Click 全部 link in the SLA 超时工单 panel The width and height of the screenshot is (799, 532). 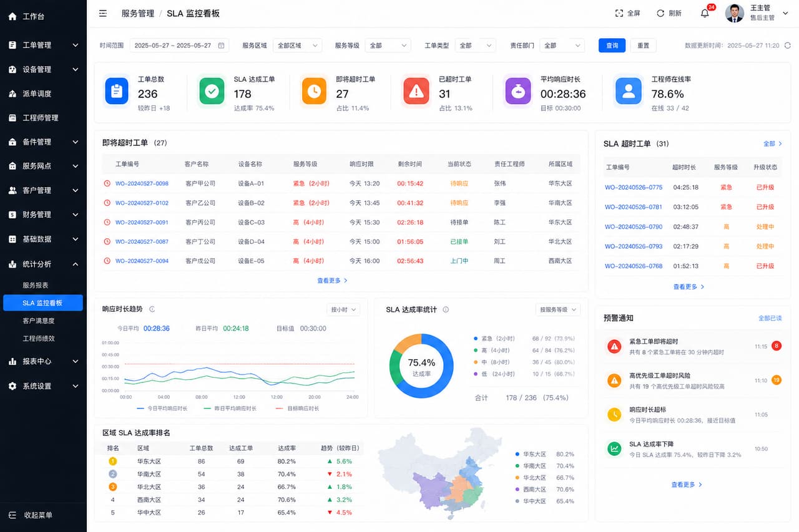click(773, 143)
